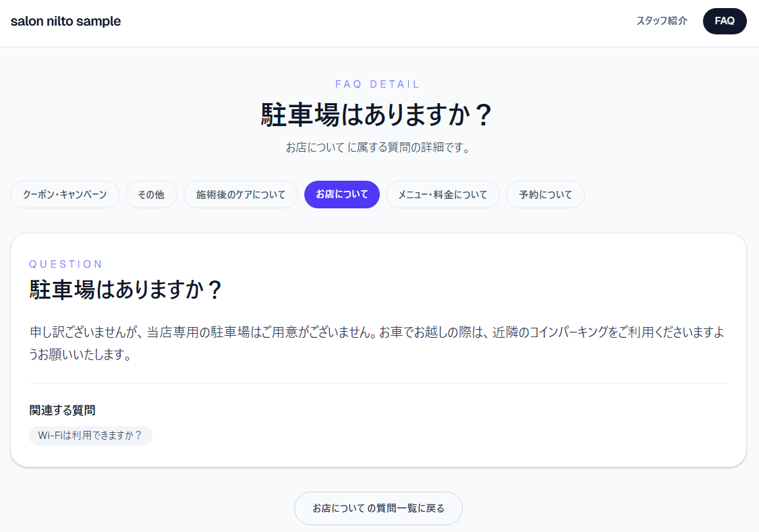Image resolution: width=759 pixels, height=532 pixels.
Task: Click the FAQ DETAIL label above title
Action: (378, 84)
